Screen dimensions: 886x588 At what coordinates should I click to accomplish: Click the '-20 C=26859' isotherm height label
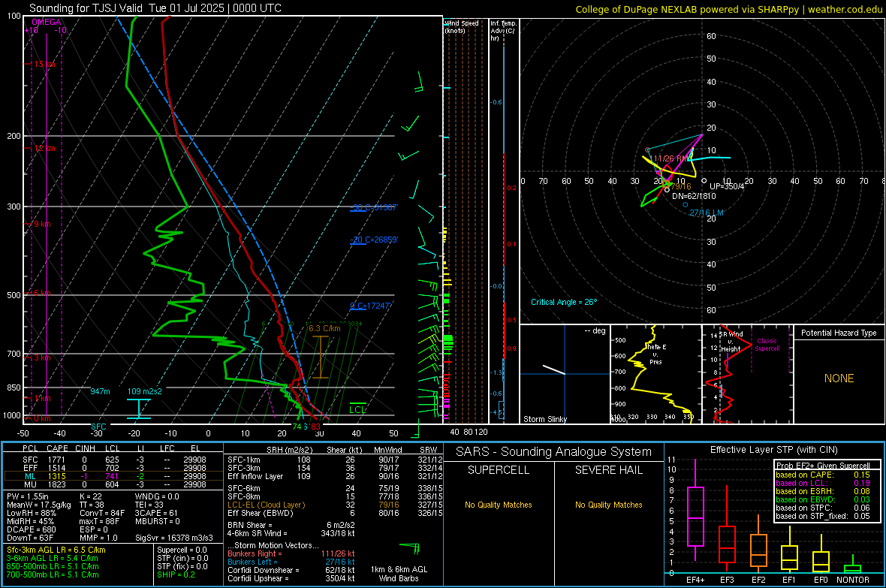pos(374,240)
